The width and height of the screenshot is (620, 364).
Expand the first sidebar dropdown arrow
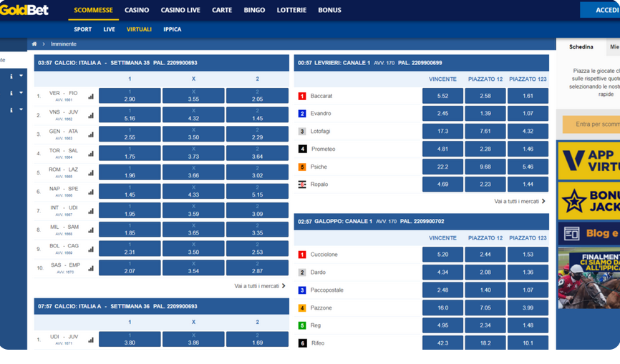(21, 76)
